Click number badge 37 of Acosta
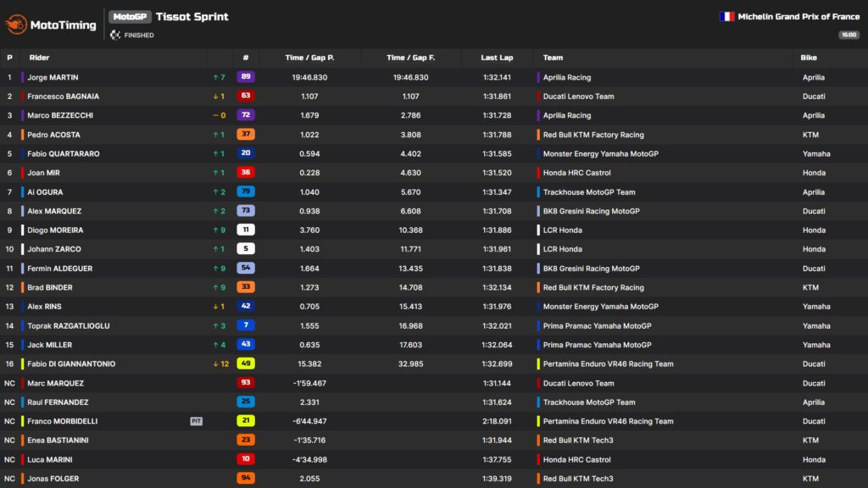 246,134
